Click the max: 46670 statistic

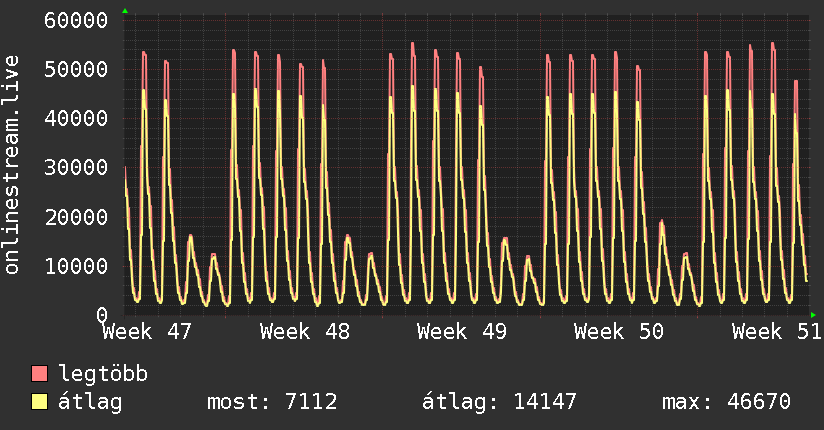(x=726, y=402)
